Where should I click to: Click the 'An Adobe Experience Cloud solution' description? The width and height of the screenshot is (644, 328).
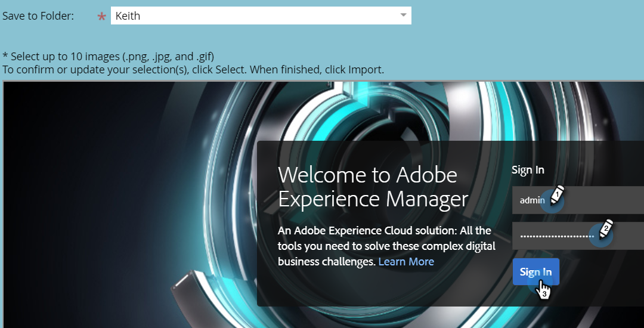coord(386,246)
